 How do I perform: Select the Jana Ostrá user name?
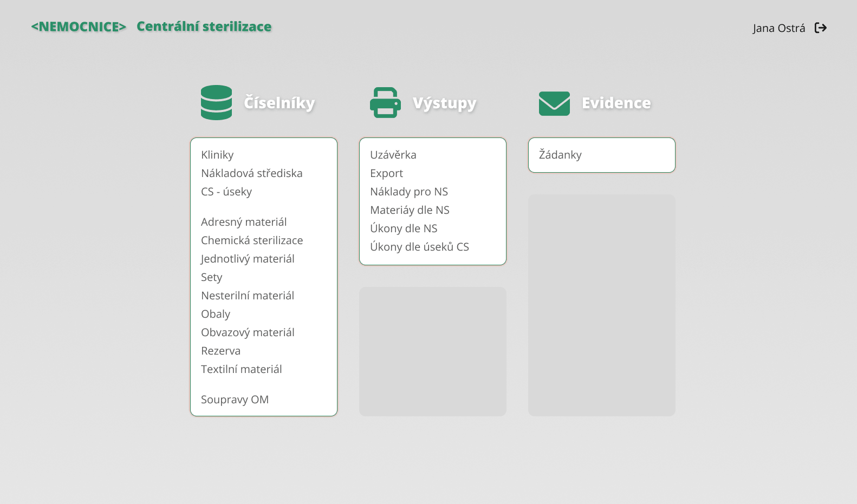pyautogui.click(x=779, y=28)
